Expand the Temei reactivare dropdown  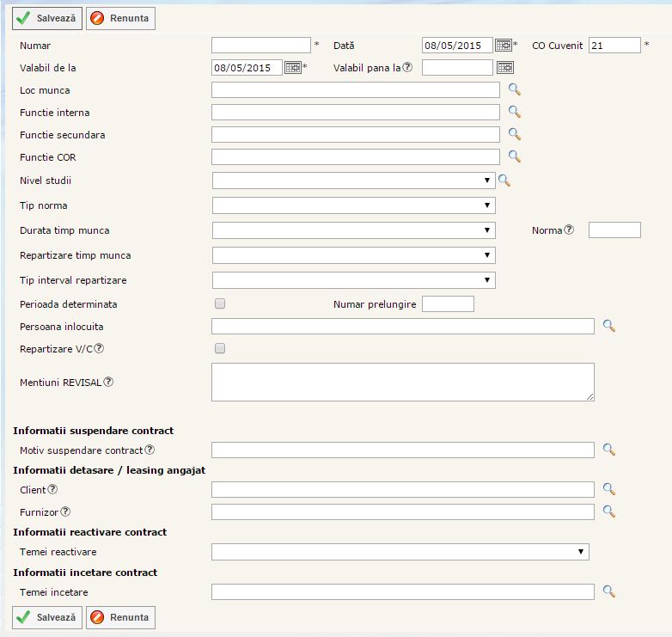pos(400,552)
